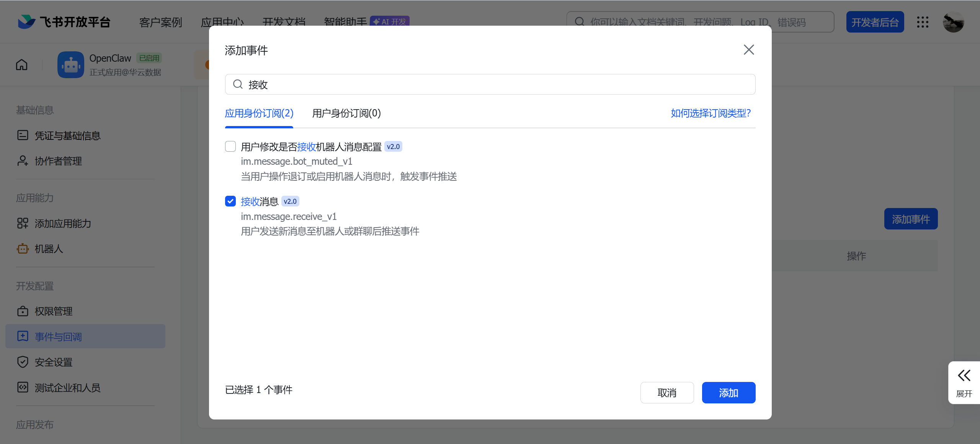This screenshot has width=980, height=444.
Task: Enable the im.message.bot_muted_v1 event checkbox
Action: pyautogui.click(x=230, y=146)
